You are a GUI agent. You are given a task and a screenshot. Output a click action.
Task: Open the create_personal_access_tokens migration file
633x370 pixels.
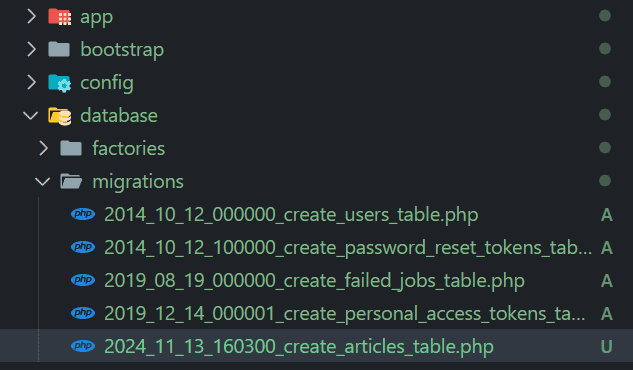345,314
